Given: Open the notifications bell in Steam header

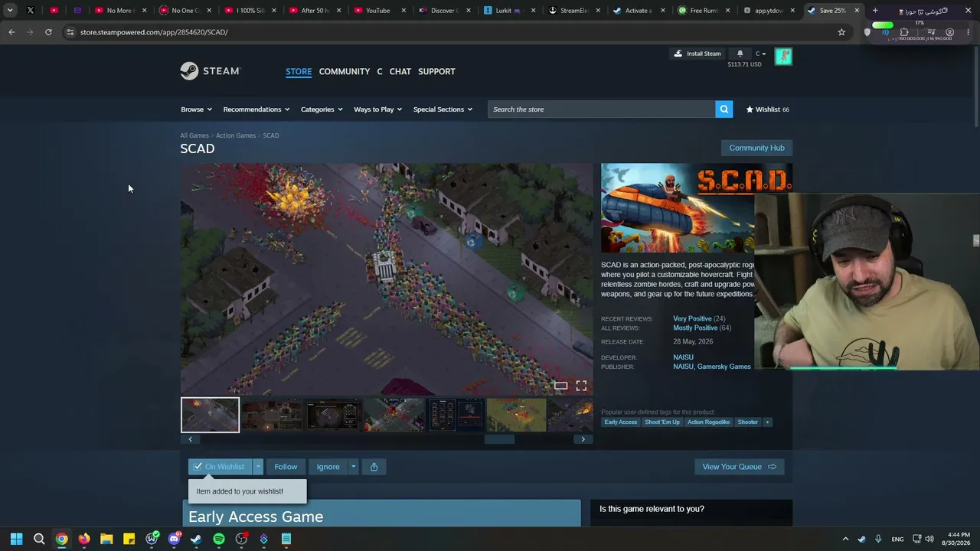Looking at the screenshot, I should 740,54.
